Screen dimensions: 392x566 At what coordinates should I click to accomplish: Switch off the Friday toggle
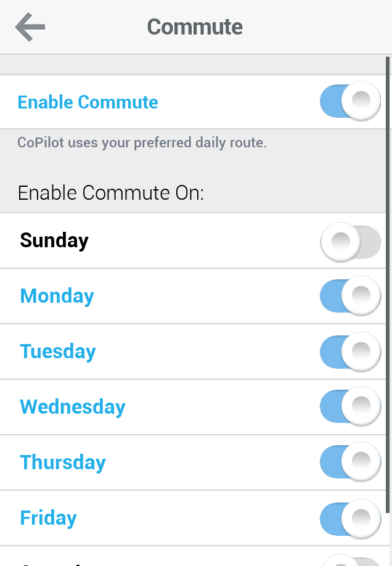pyautogui.click(x=350, y=519)
